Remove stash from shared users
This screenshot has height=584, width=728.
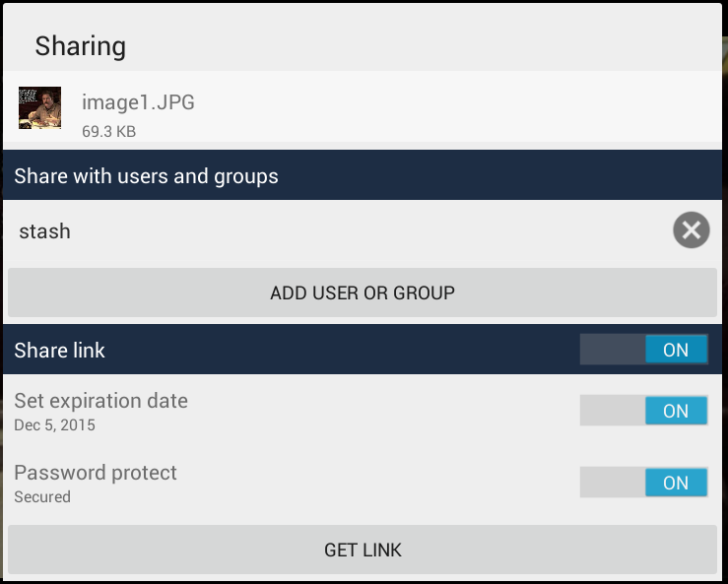(x=691, y=229)
